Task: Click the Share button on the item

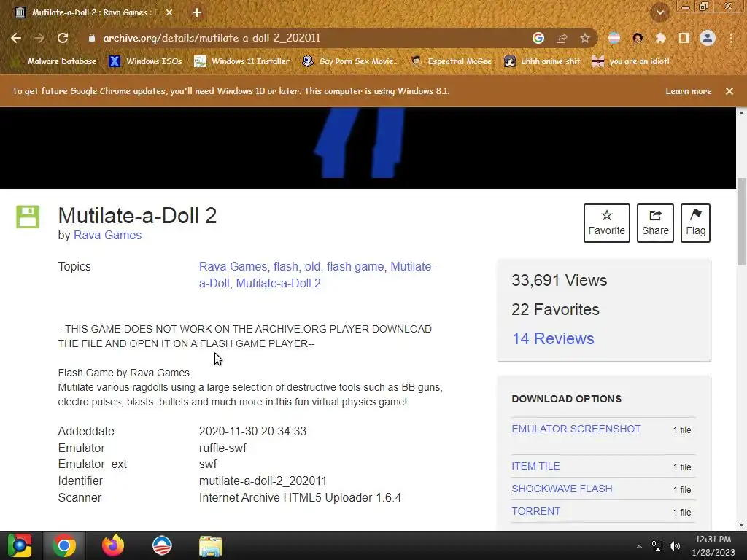Action: point(655,223)
